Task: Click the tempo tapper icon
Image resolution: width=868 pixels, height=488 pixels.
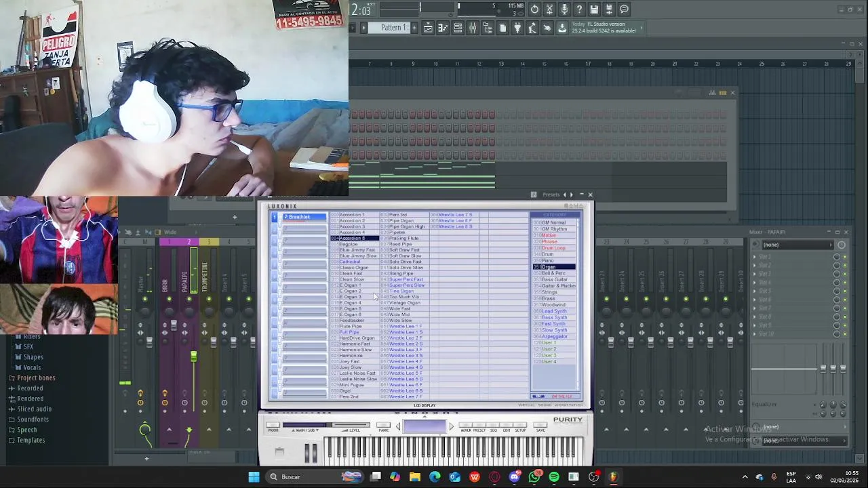Action: click(532, 28)
